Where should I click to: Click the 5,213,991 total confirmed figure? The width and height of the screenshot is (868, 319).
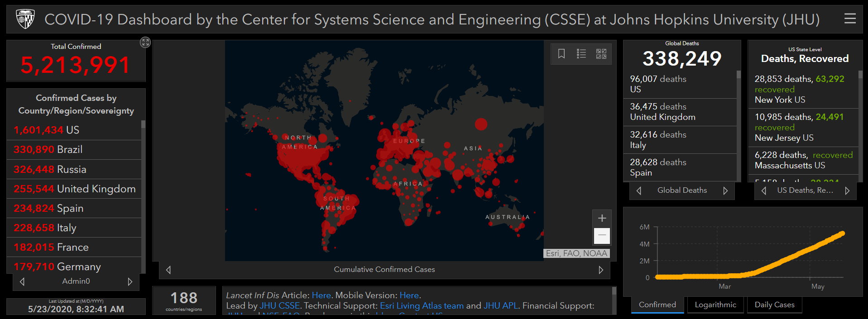(76, 65)
